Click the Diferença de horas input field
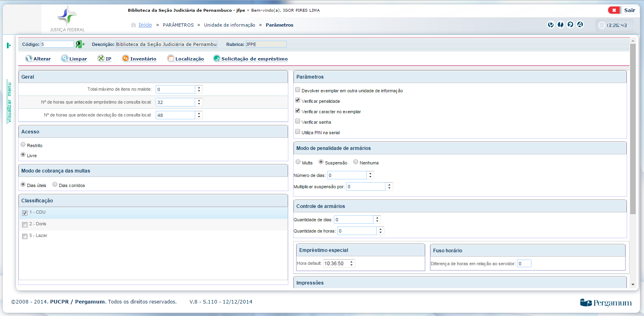Screen dimensions: 644x316 coord(524,264)
